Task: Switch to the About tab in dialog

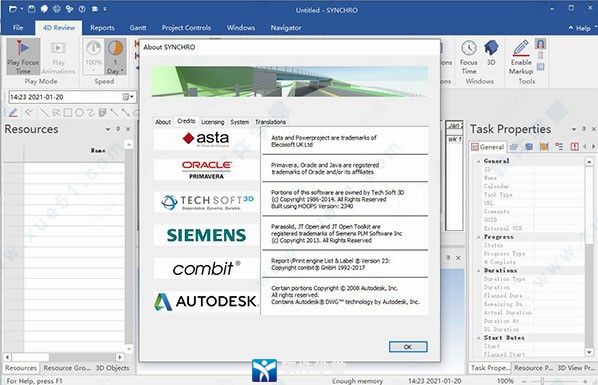Action: tap(163, 122)
